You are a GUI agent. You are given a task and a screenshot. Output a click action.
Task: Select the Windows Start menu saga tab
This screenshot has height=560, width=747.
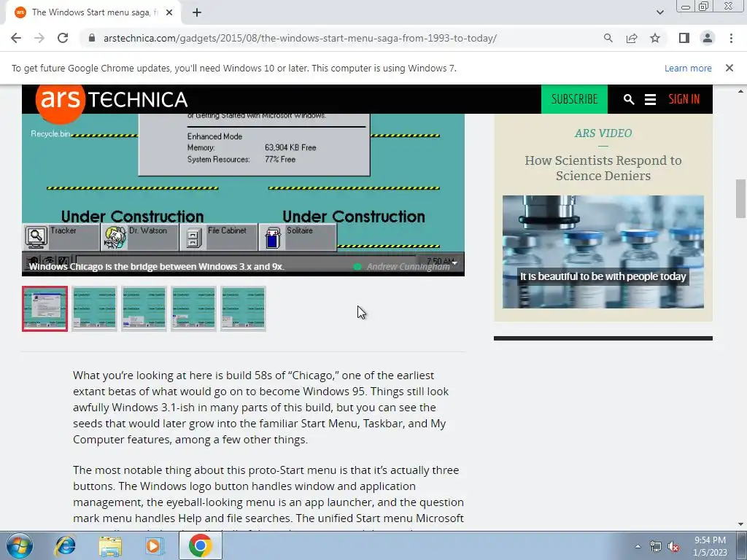[93, 12]
